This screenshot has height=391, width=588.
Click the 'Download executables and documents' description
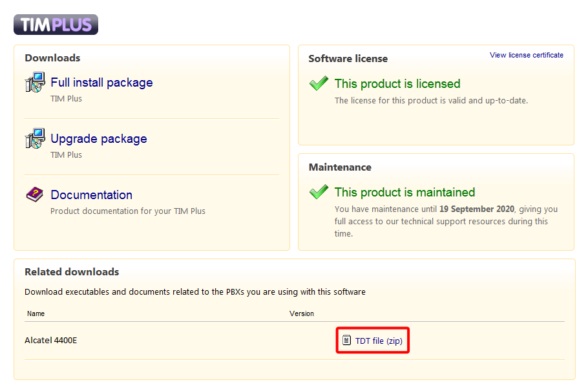point(195,292)
